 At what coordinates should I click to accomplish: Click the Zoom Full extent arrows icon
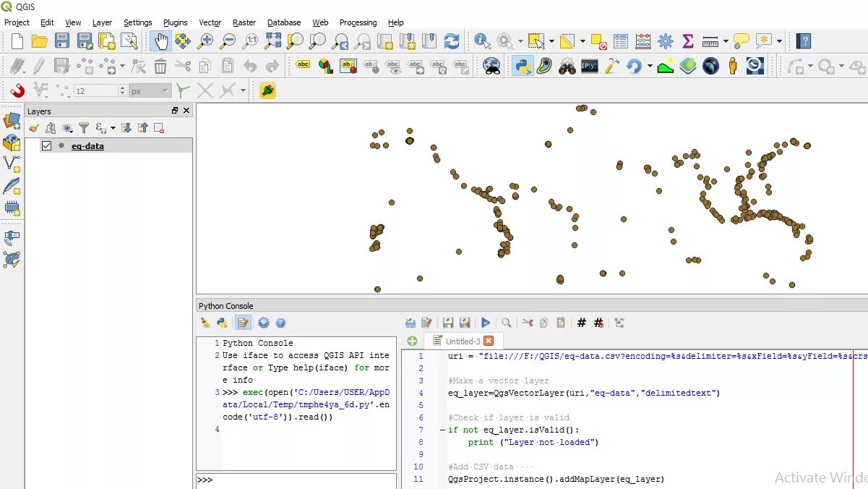272,41
